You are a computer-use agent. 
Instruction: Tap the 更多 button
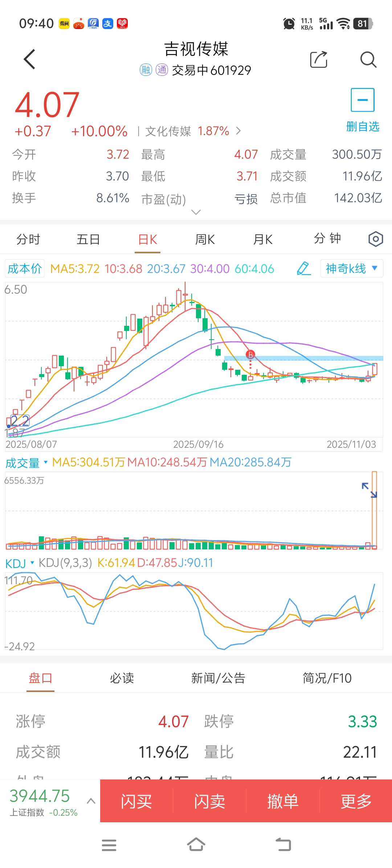[x=356, y=801]
